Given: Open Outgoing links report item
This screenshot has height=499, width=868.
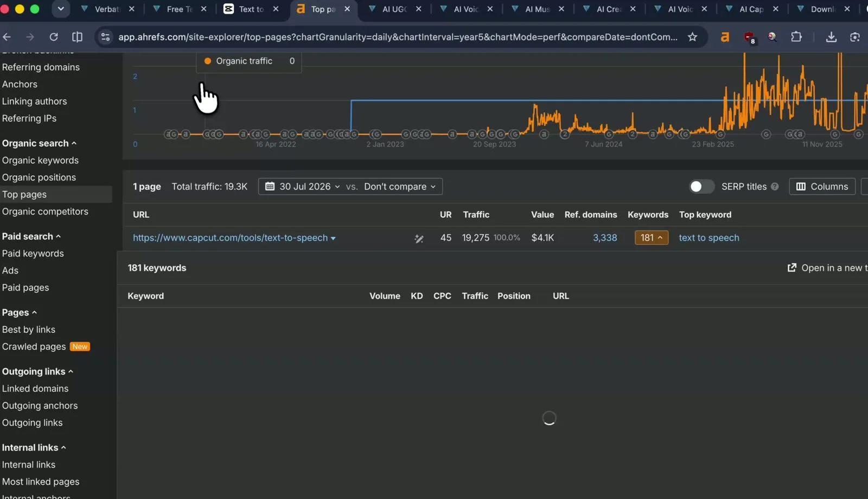Looking at the screenshot, I should pyautogui.click(x=32, y=423).
